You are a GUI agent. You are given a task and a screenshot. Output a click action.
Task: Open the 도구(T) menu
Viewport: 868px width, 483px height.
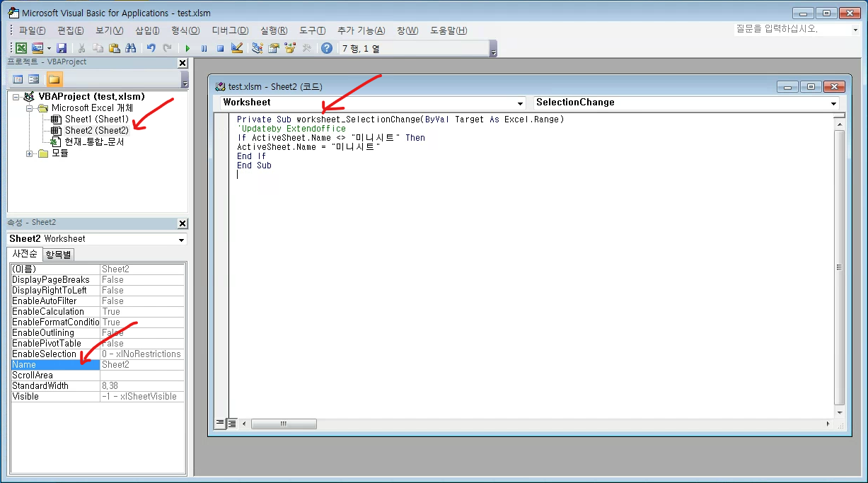pyautogui.click(x=312, y=30)
